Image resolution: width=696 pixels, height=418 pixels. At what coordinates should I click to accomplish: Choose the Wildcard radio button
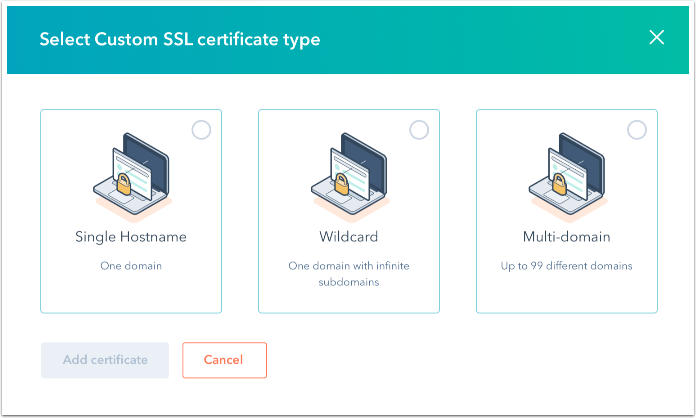point(419,130)
